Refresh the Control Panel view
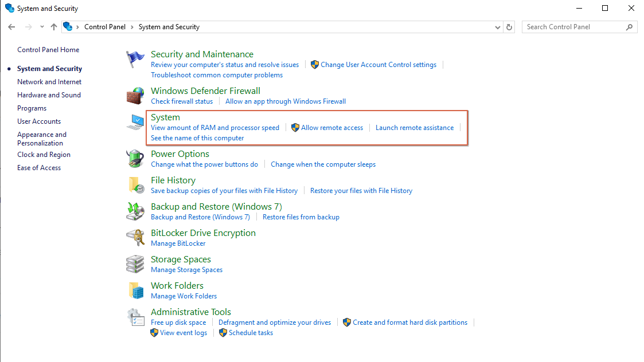The height and width of the screenshot is (362, 644). [509, 27]
